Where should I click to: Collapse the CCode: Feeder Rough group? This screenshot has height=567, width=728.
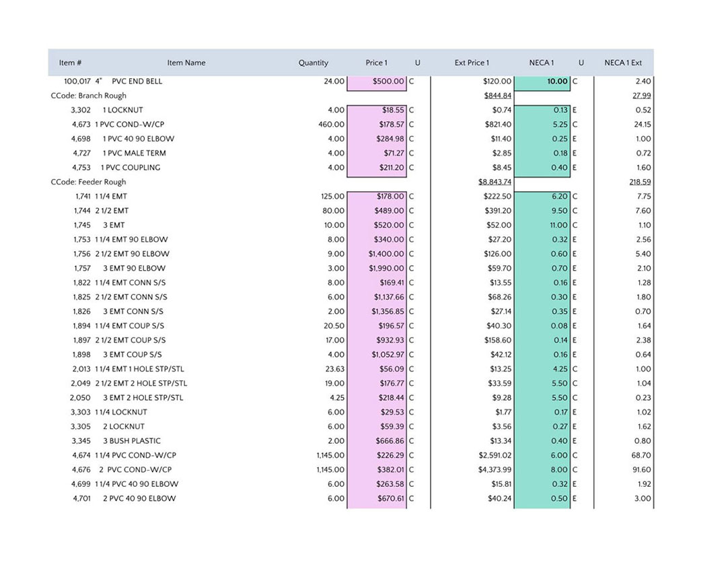coord(88,182)
